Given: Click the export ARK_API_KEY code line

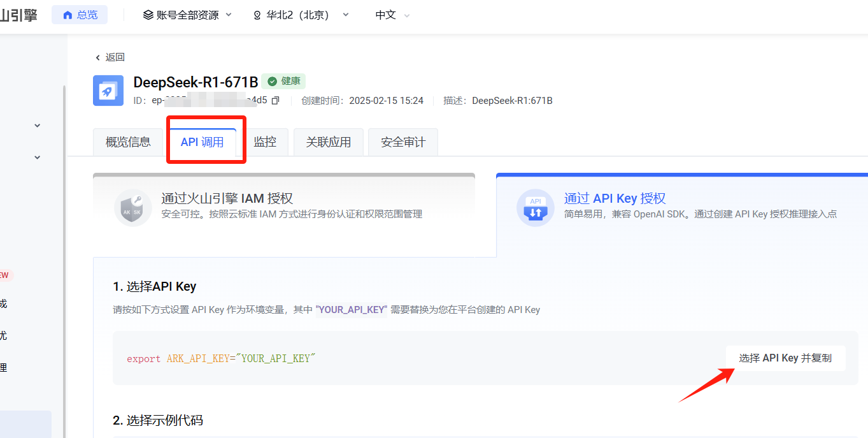Looking at the screenshot, I should pyautogui.click(x=221, y=359).
